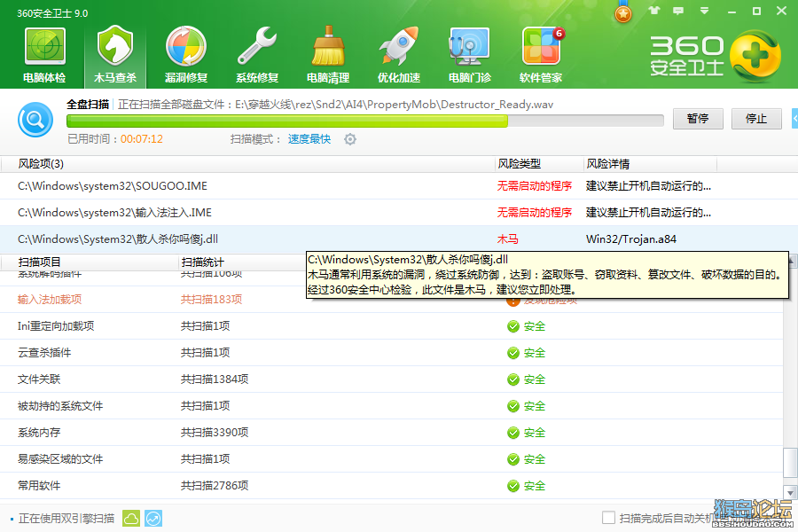
Task: Click the green check icon for Ini重定向加载项
Action: 513,326
